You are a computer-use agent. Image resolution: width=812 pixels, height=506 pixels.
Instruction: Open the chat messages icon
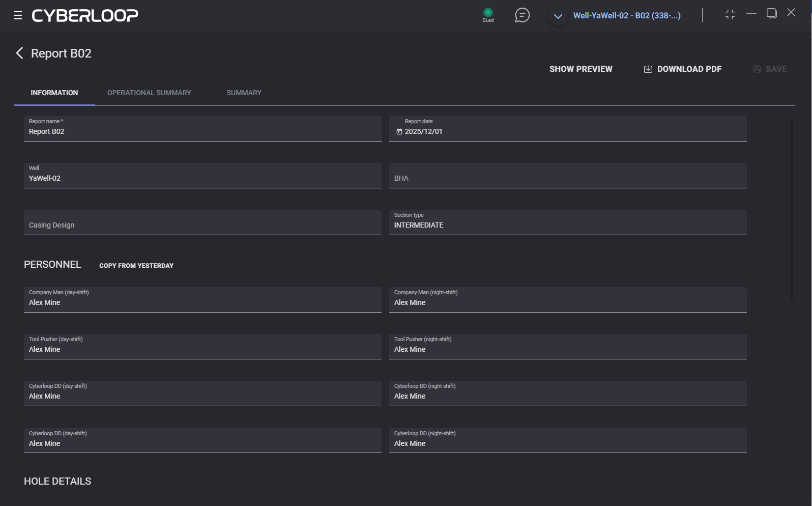[522, 15]
